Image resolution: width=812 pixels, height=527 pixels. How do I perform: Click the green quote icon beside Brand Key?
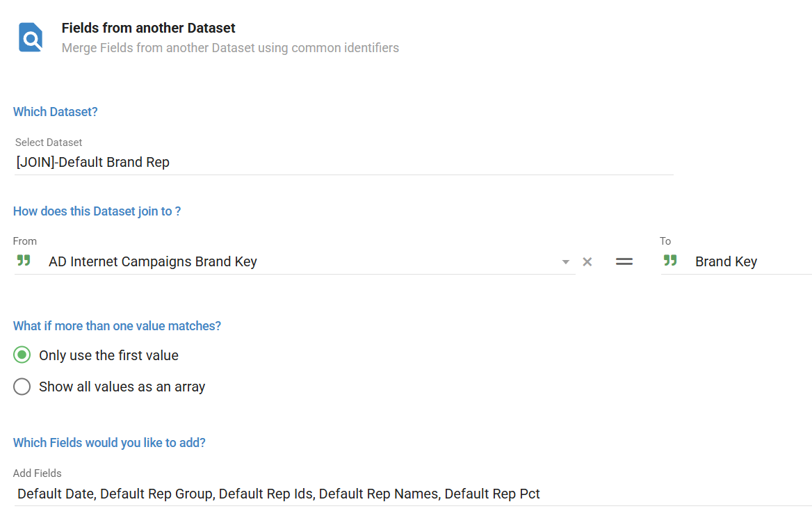click(x=670, y=261)
